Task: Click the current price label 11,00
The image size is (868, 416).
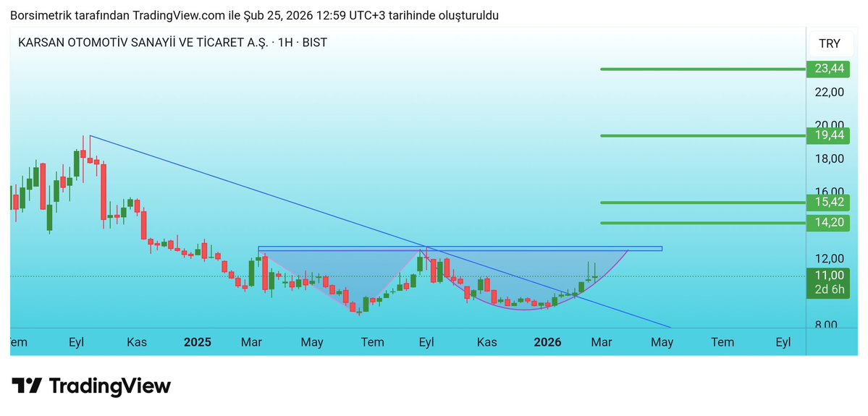Action: [829, 276]
